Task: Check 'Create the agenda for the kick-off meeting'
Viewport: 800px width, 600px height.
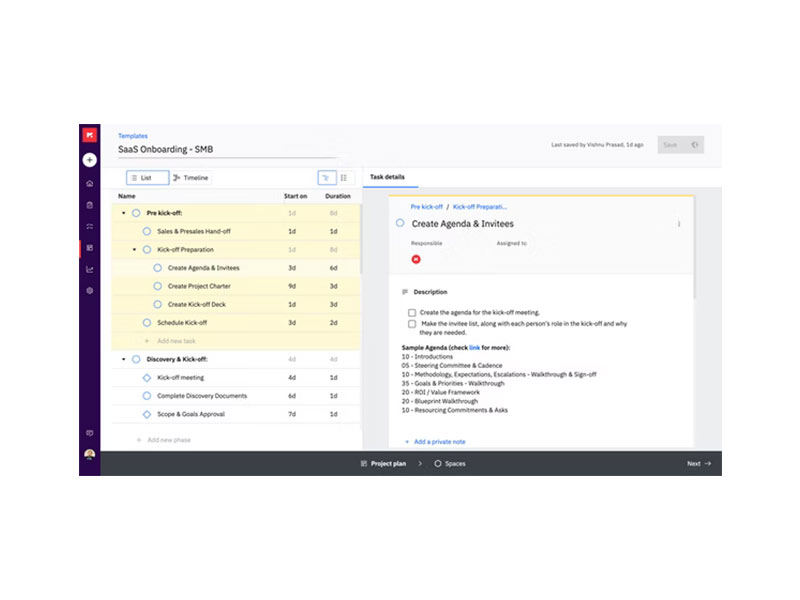Action: coord(412,313)
